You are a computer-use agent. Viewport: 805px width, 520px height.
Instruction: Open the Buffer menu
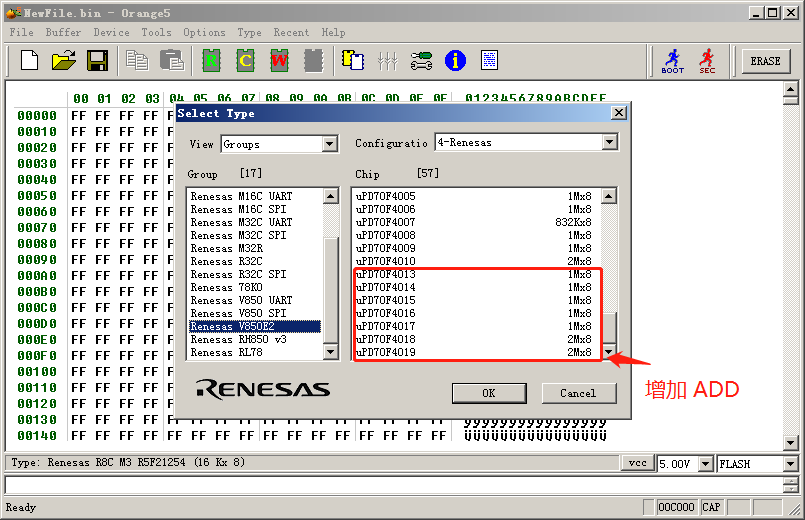63,32
